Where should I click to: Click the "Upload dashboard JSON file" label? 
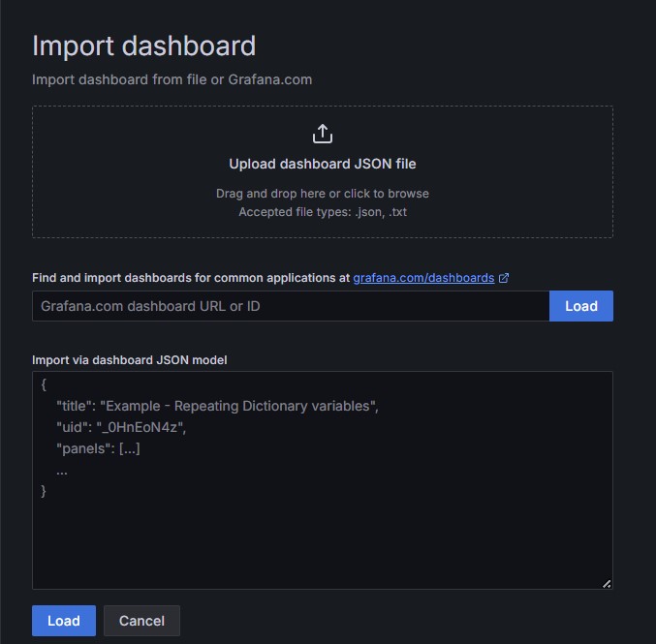[x=323, y=164]
